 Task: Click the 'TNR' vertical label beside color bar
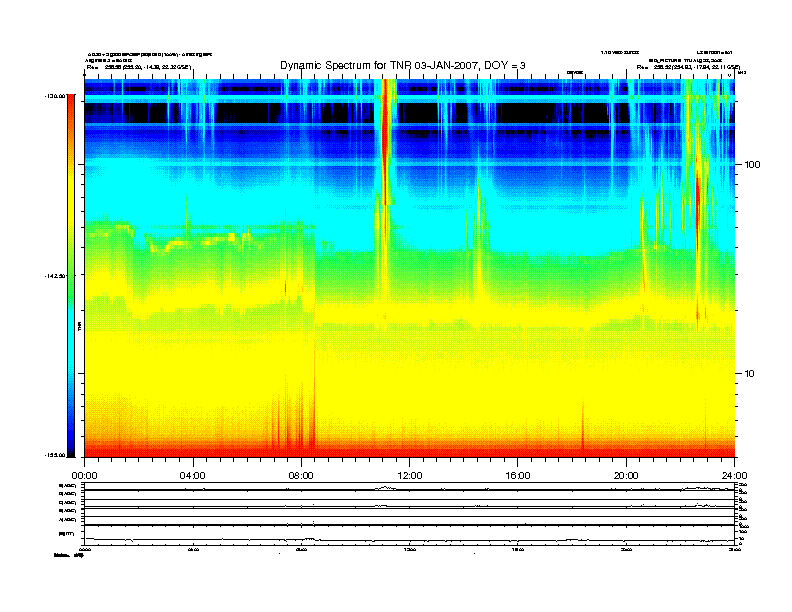click(79, 327)
